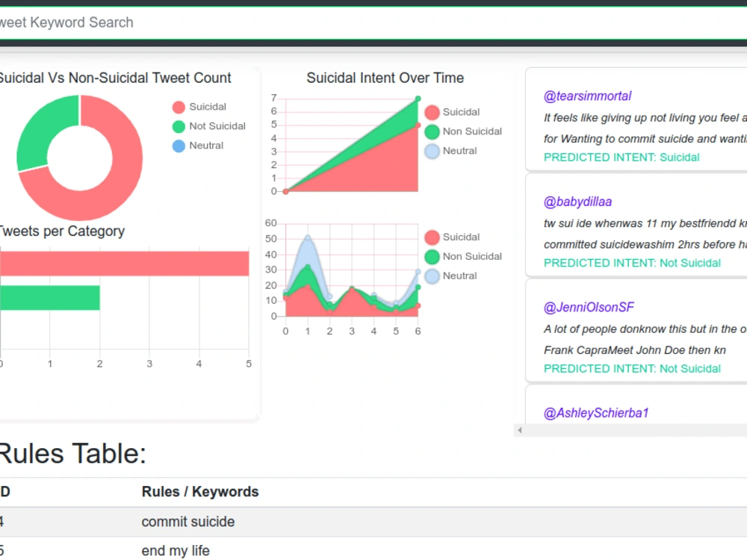The height and width of the screenshot is (560, 747).
Task: Click 'PREDICTED INTENT: Not Suicidal' under @babydillaa
Action: [632, 264]
